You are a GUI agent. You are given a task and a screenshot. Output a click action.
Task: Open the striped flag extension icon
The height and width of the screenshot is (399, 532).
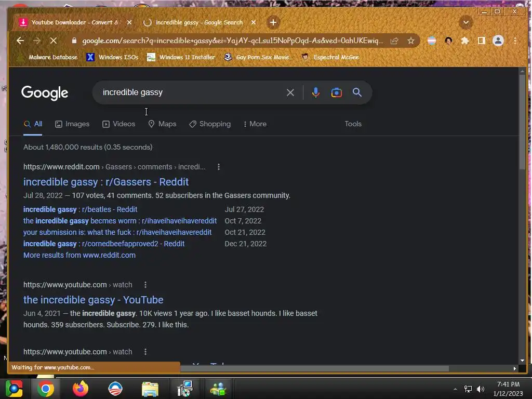[x=432, y=41]
